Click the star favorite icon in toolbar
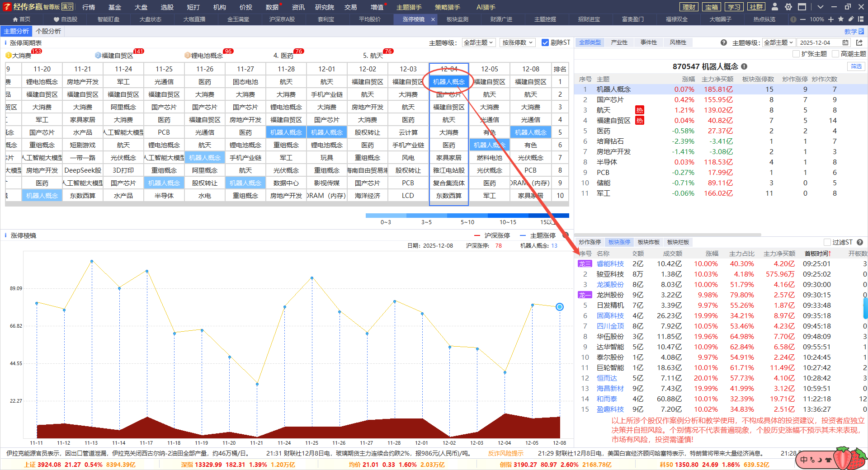 pyautogui.click(x=841, y=19)
